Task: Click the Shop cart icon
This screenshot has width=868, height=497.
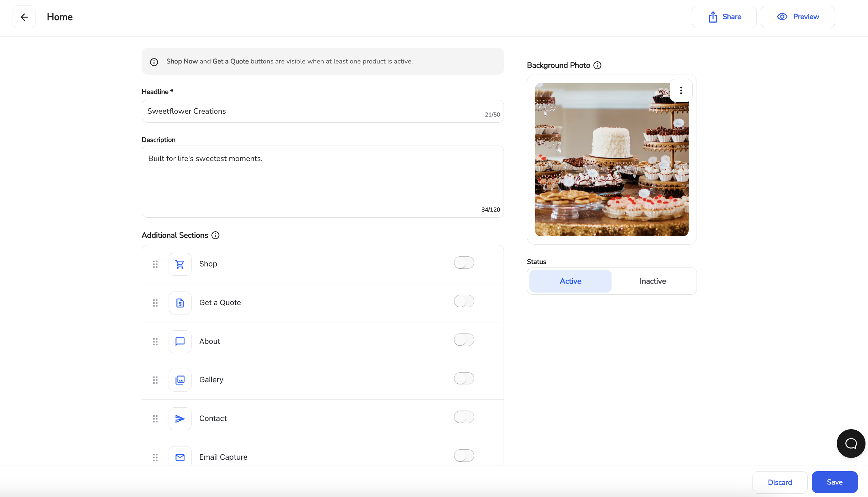Action: point(180,264)
